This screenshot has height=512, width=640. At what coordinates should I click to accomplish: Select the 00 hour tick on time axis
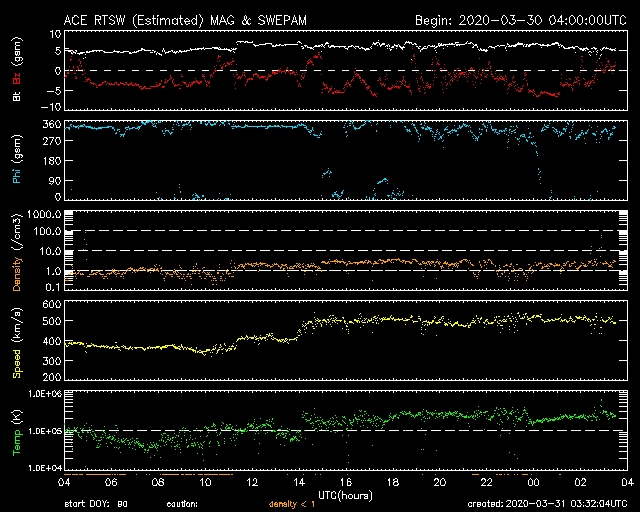click(535, 482)
